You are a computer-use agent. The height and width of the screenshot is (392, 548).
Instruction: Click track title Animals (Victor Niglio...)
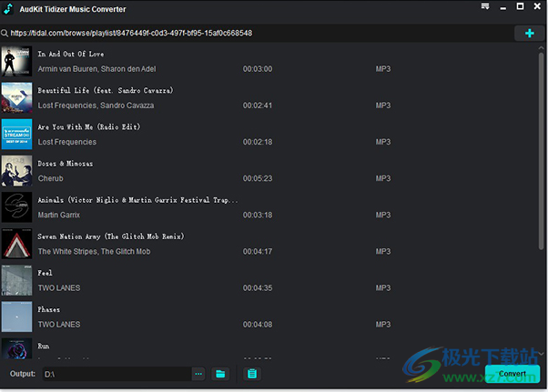pos(137,200)
